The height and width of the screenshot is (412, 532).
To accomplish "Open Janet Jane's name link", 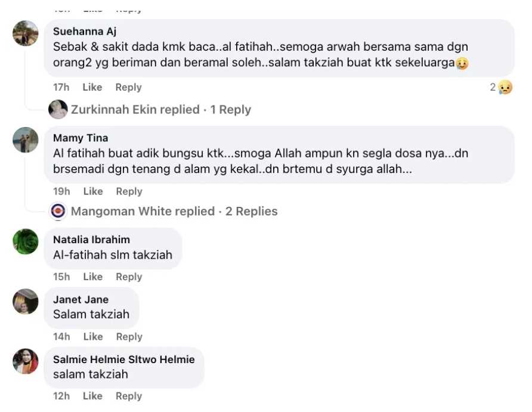I will pyautogui.click(x=81, y=299).
